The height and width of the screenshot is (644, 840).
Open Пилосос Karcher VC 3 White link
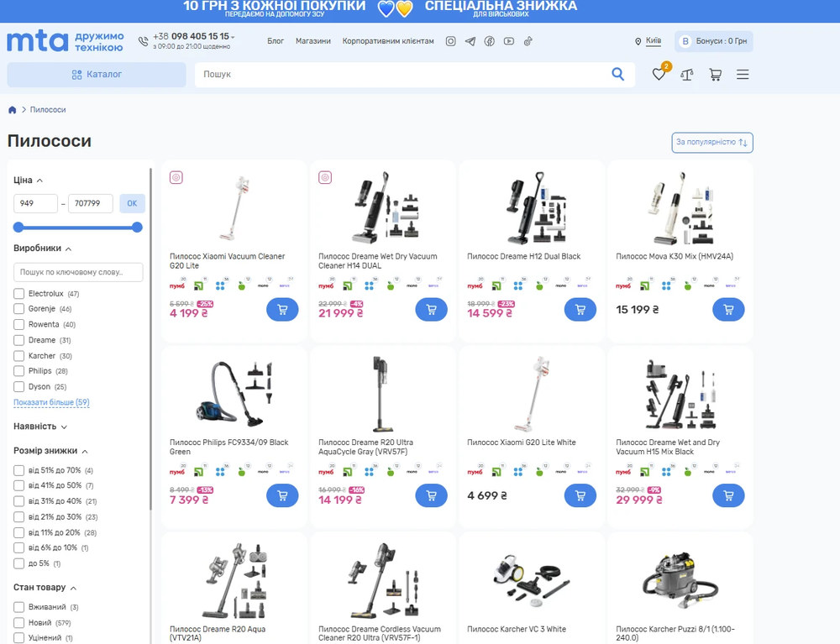coord(517,629)
